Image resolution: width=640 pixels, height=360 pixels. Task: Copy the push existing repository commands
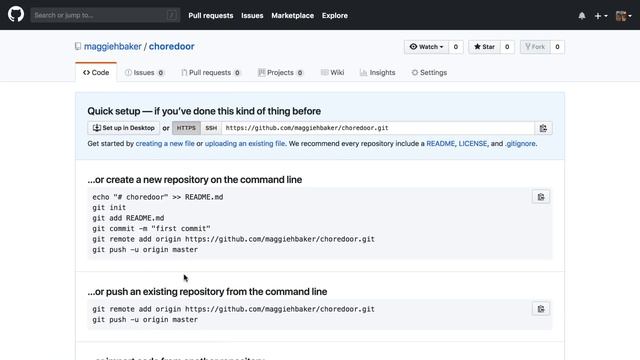pyautogui.click(x=541, y=309)
